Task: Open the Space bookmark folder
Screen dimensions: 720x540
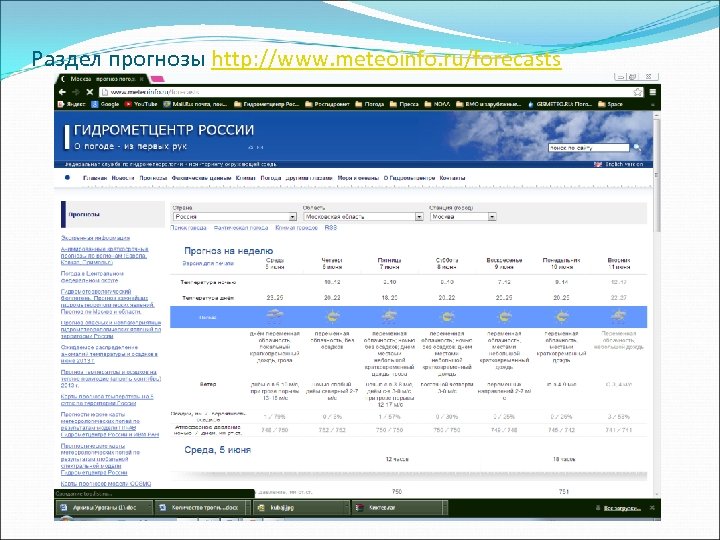Action: (x=610, y=104)
